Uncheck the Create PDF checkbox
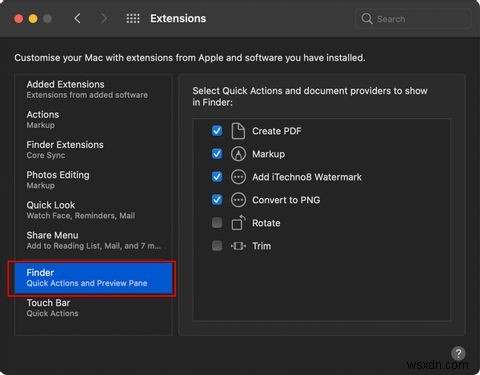 click(217, 131)
